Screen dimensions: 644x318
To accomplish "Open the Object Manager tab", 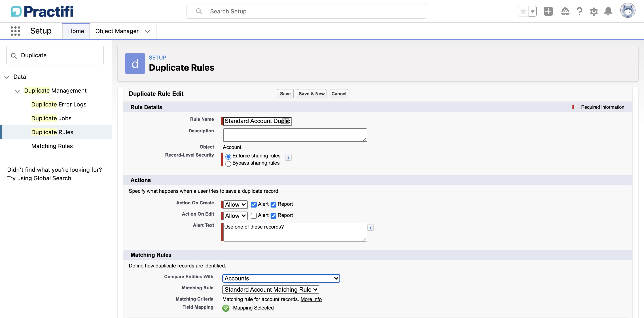I will coord(117,31).
